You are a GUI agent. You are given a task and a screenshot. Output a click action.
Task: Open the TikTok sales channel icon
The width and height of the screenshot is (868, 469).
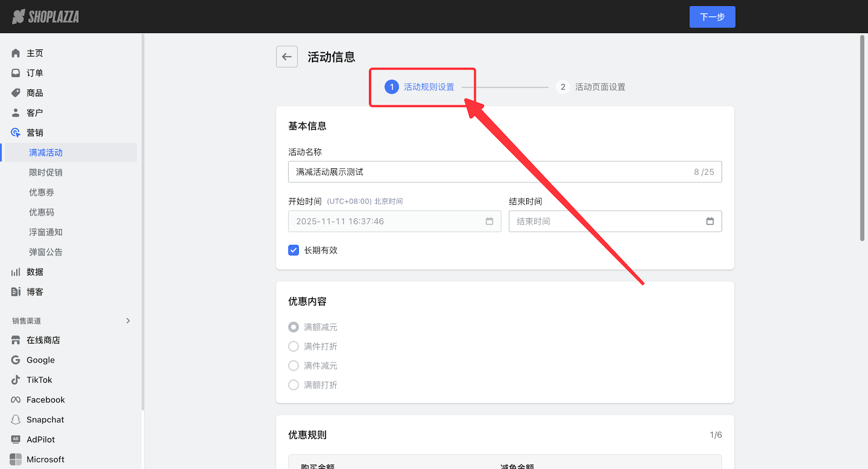[16, 380]
